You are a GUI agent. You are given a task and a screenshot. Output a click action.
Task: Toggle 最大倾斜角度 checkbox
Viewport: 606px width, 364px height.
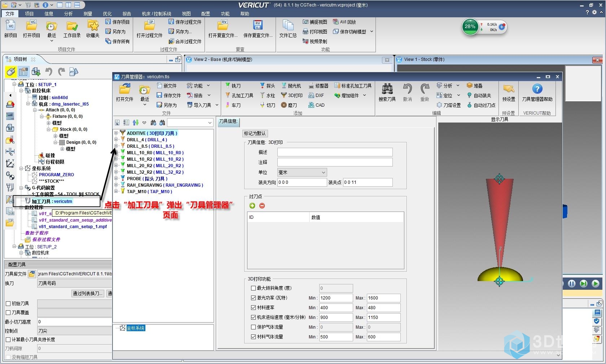click(x=253, y=288)
